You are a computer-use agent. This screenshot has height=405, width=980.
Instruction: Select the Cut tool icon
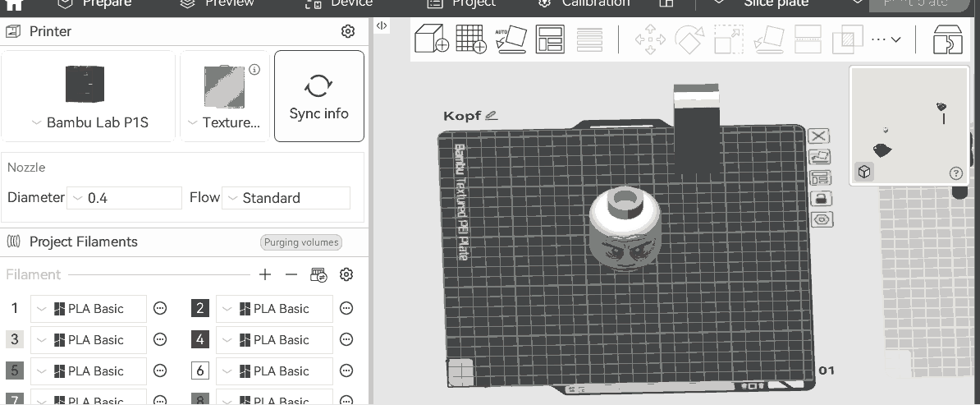pyautogui.click(x=808, y=39)
